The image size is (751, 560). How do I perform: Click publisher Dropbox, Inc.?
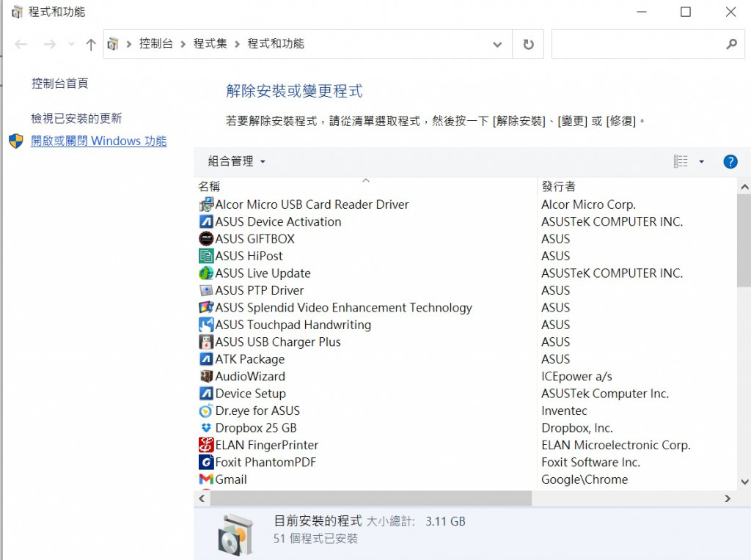point(577,428)
